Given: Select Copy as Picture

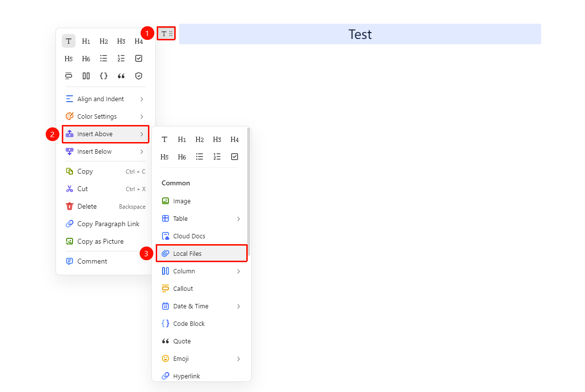Looking at the screenshot, I should pos(105,242).
